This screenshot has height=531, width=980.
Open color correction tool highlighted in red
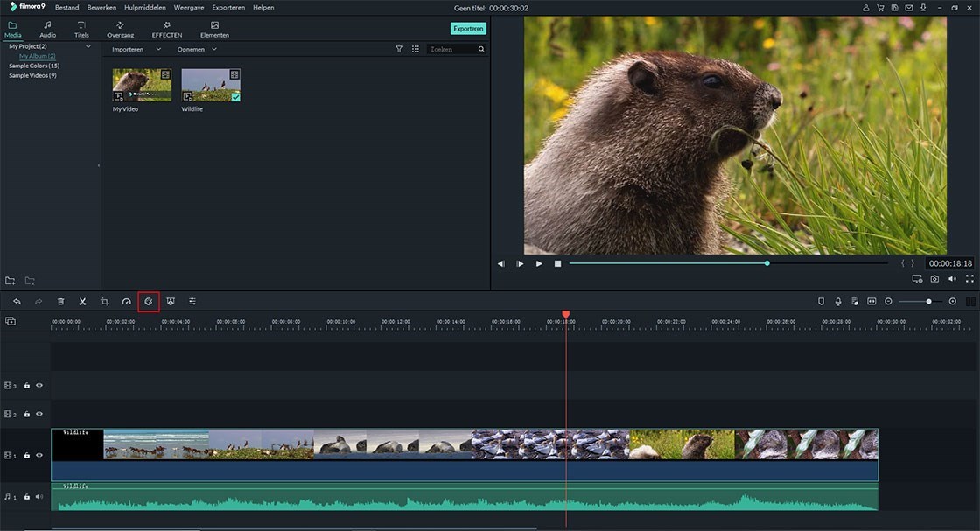pyautogui.click(x=149, y=302)
